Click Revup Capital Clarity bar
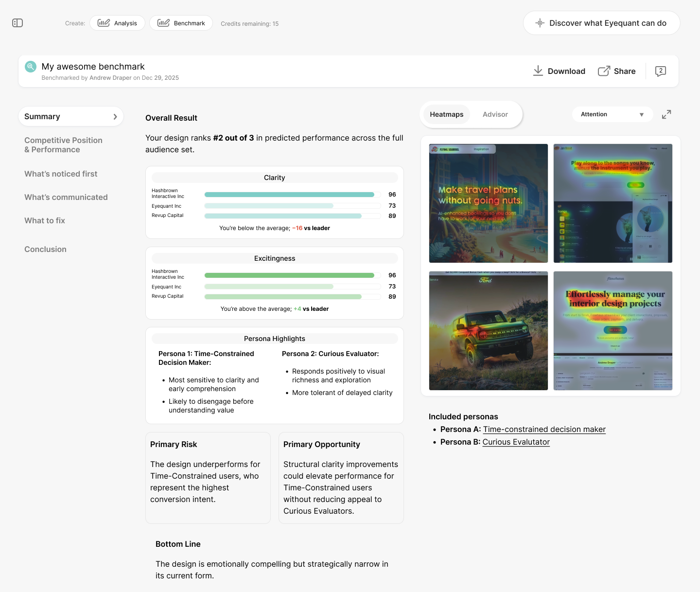Screen dimensions: 700x592 (x=293, y=216)
